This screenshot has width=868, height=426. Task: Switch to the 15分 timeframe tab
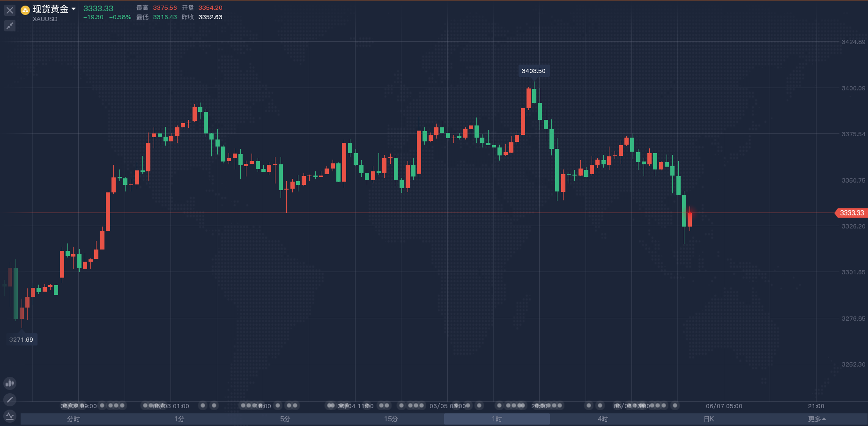tap(391, 419)
